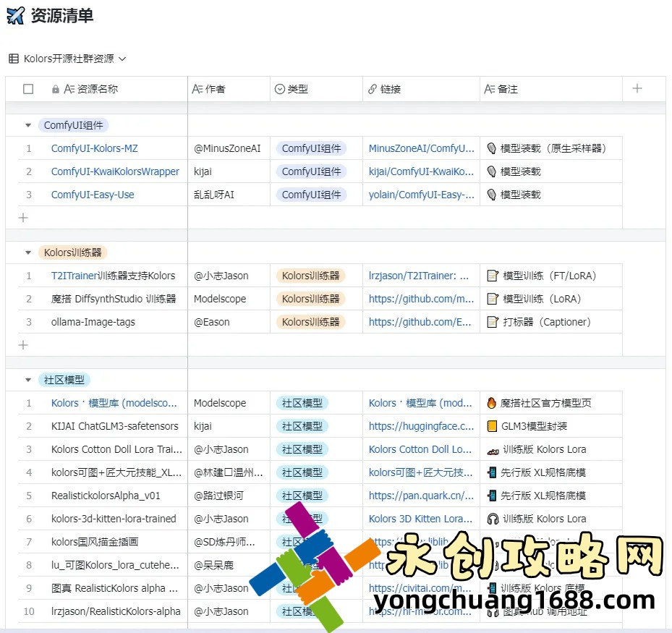672x633 pixels.
Task: Open the https://github.com/m... link
Action: pyautogui.click(x=421, y=299)
